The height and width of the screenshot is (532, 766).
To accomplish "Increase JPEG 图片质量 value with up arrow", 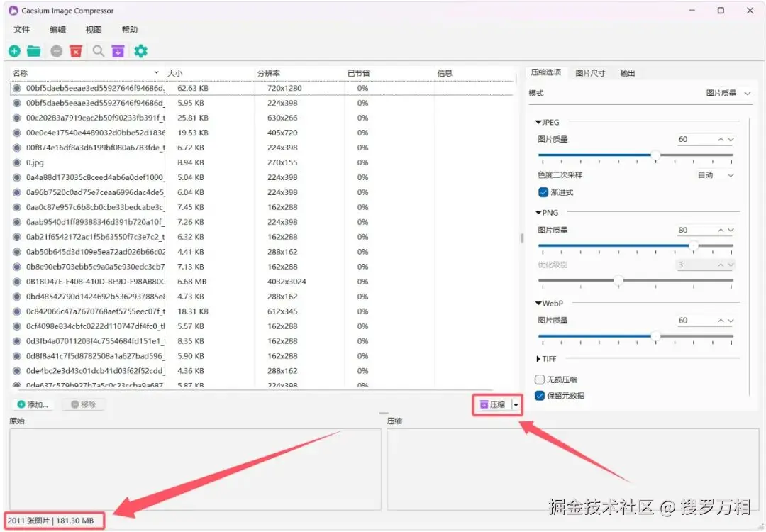I will tap(721, 140).
